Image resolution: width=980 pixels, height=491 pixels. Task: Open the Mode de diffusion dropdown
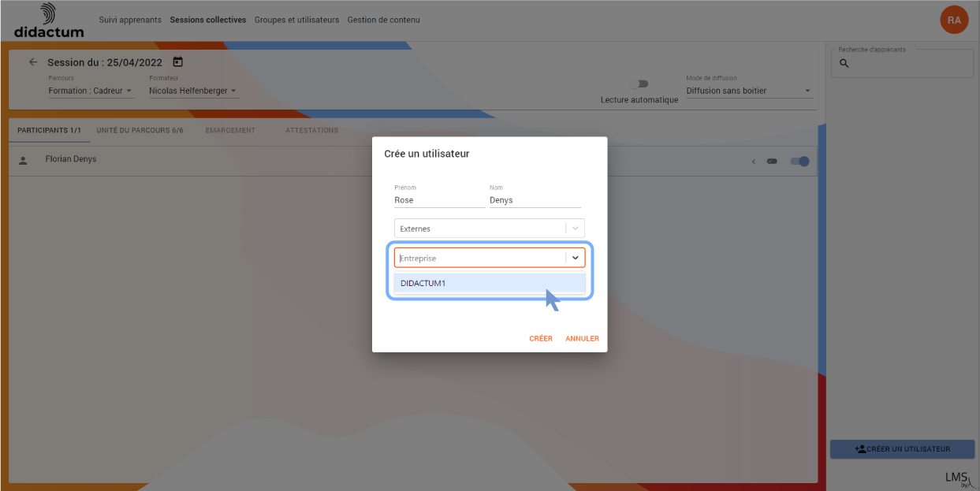[749, 91]
